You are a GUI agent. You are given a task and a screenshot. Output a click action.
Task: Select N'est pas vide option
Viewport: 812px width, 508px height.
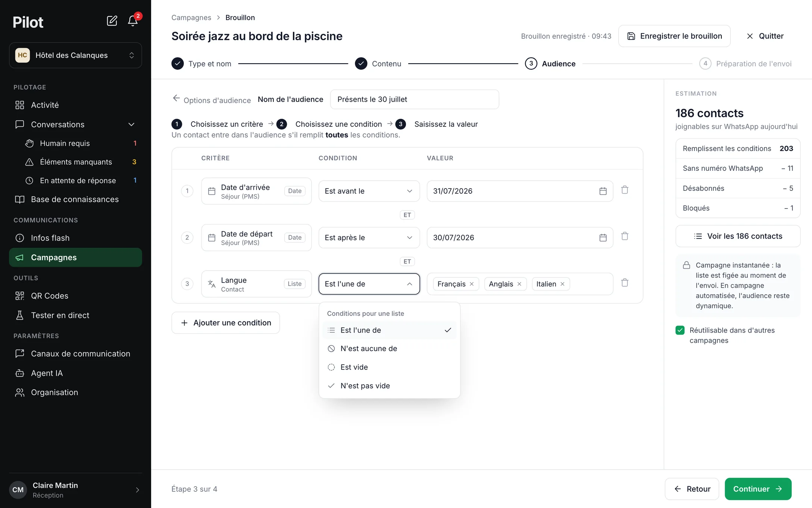point(389,386)
